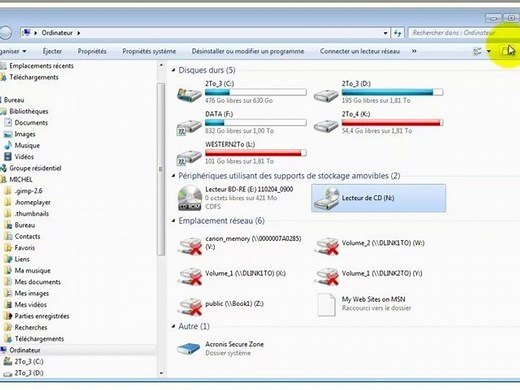Screen dimensions: 520x390
Task: Select the WESTERN2To (L:) drive icon
Action: [189, 157]
